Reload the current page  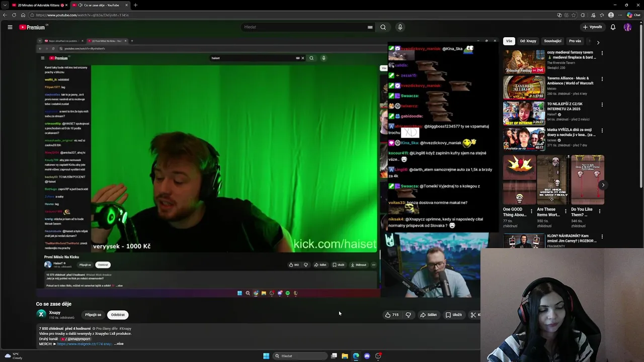(14, 15)
